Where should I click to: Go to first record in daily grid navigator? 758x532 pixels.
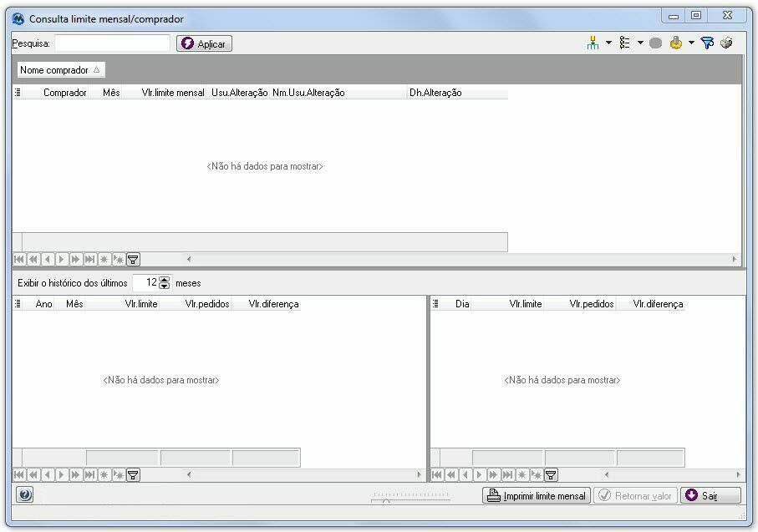(437, 475)
